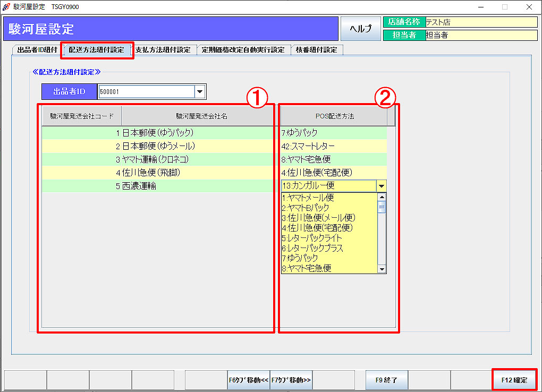
Task: Select 1:ヤマトメール便 in dropdown list
Action: pos(330,198)
